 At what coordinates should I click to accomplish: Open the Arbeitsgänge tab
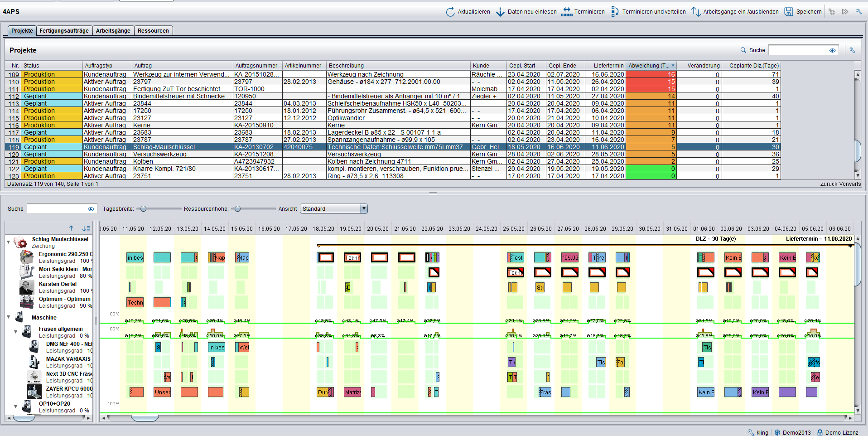[113, 31]
